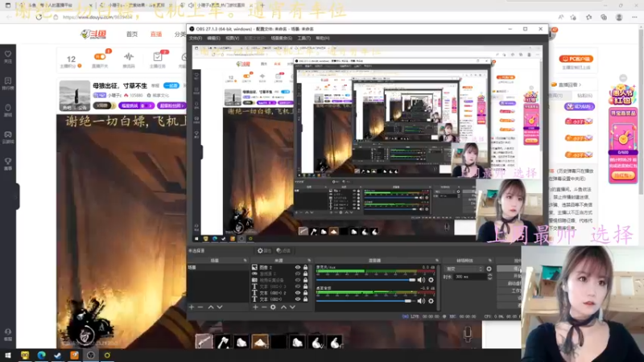Viewport: 644px width, 362px height.
Task: Open the 工具(T) menu in OBS
Action: [304, 38]
